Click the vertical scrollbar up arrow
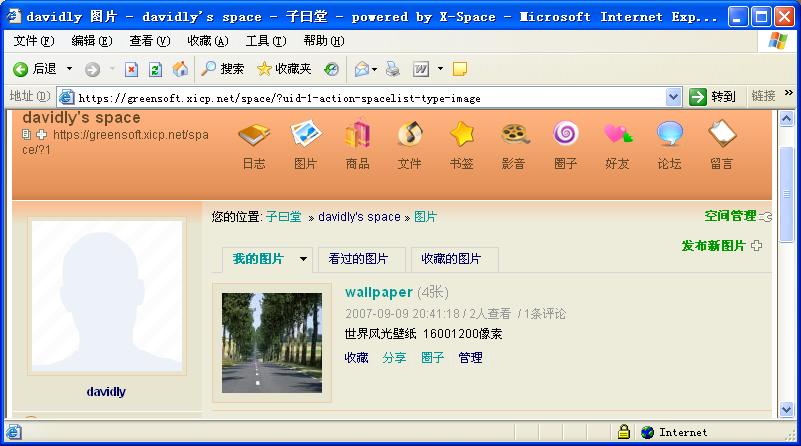Image resolution: width=801 pixels, height=446 pixels. click(786, 119)
